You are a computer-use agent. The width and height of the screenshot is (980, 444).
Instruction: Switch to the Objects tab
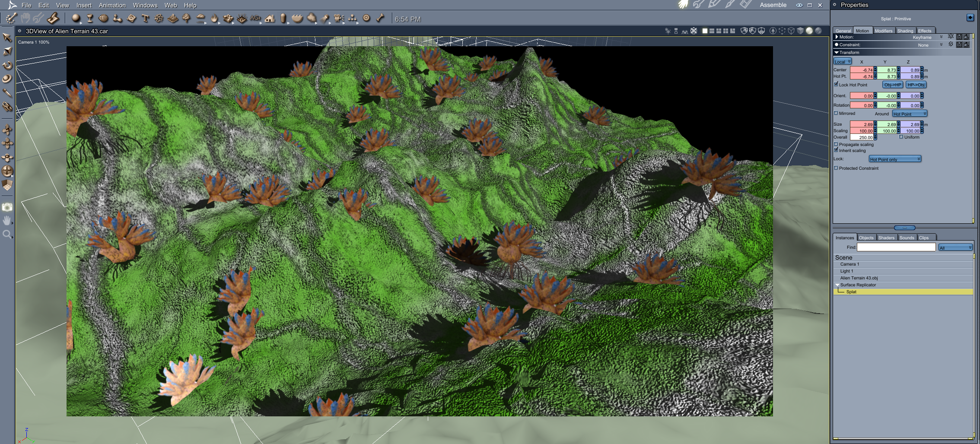click(x=866, y=238)
